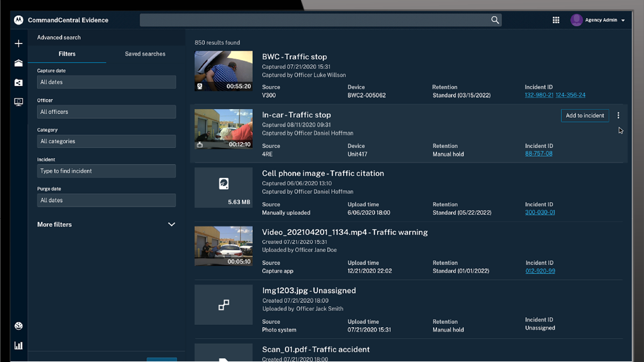Click source value Manually uploaded
The image size is (644, 362).
tap(286, 213)
